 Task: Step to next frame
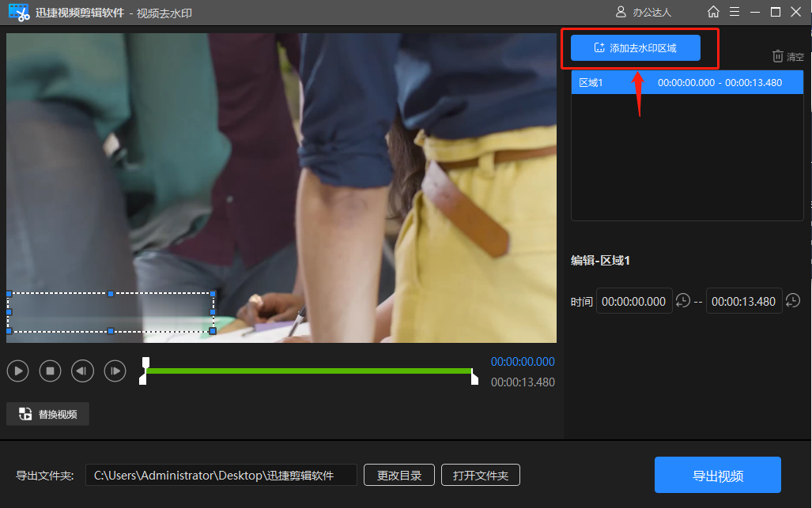point(115,371)
